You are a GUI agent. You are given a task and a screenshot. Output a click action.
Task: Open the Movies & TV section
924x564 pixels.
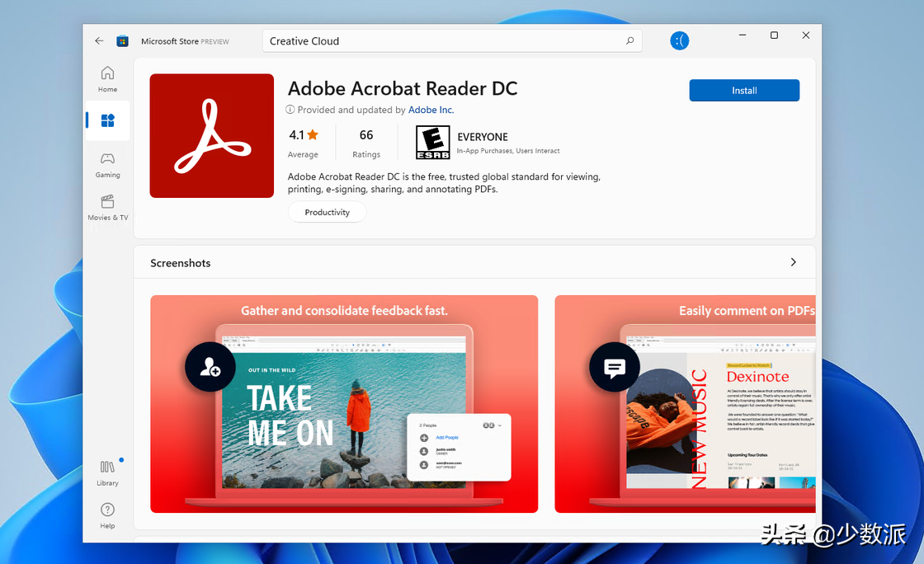(x=107, y=208)
